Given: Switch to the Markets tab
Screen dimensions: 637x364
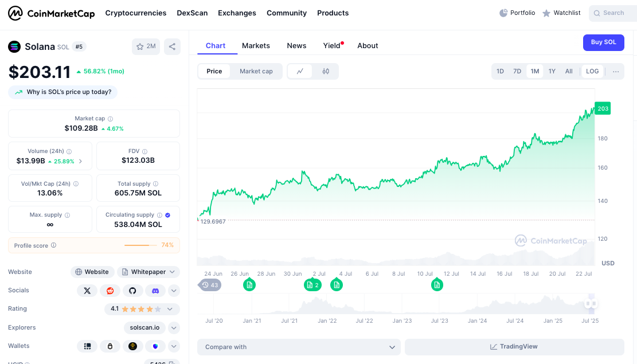Looking at the screenshot, I should click(256, 45).
